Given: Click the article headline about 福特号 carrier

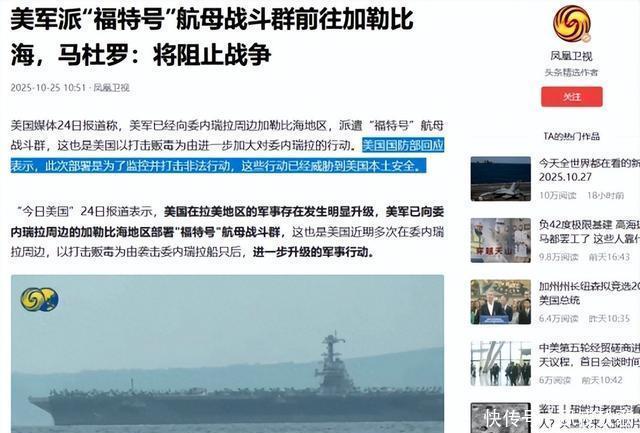Looking at the screenshot, I should point(212,36).
